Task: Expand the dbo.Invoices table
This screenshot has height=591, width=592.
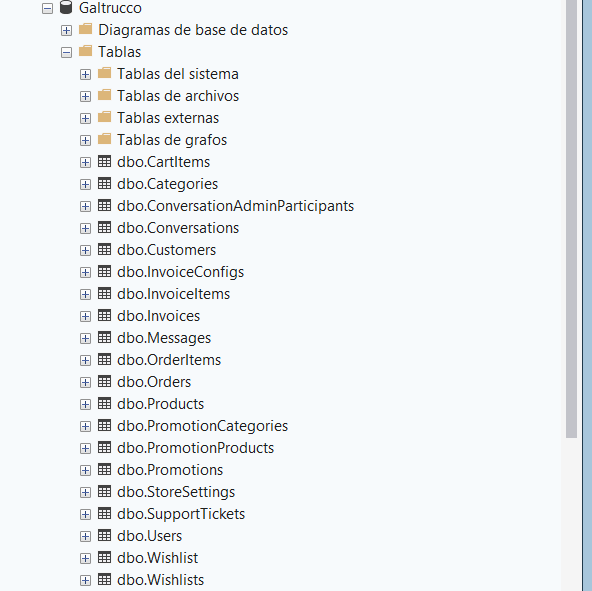Action: pos(85,316)
